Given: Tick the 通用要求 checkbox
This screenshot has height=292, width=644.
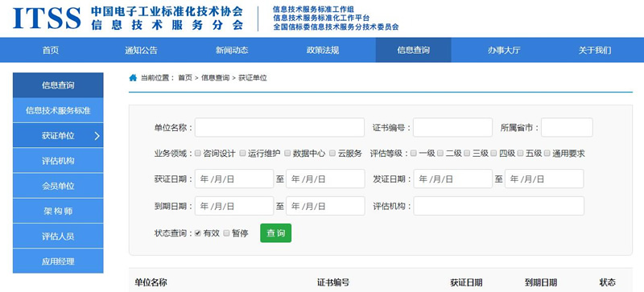Looking at the screenshot, I should tap(547, 153).
